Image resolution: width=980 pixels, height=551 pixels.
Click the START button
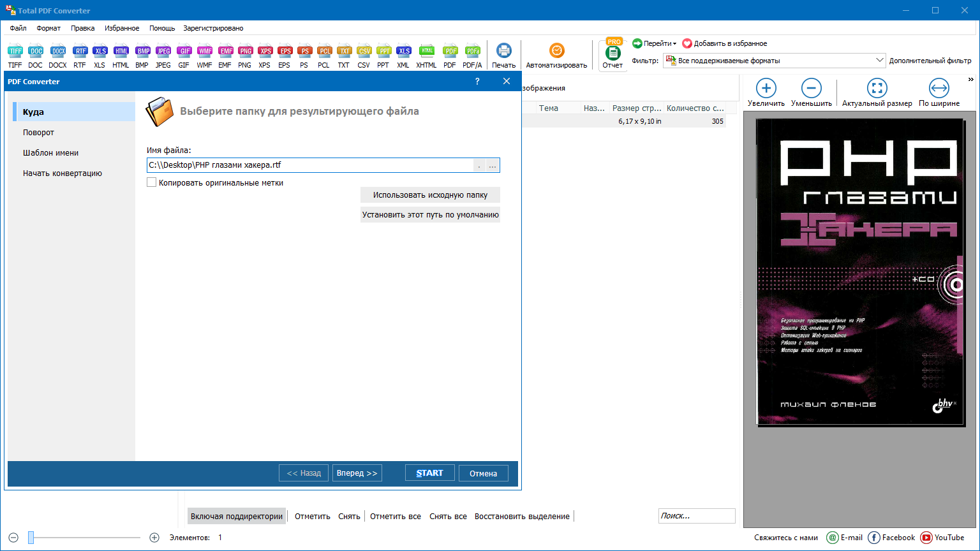click(x=429, y=473)
